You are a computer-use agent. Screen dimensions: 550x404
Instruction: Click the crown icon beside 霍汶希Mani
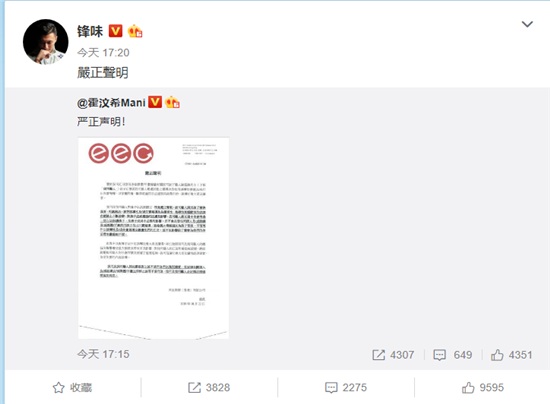click(x=172, y=102)
